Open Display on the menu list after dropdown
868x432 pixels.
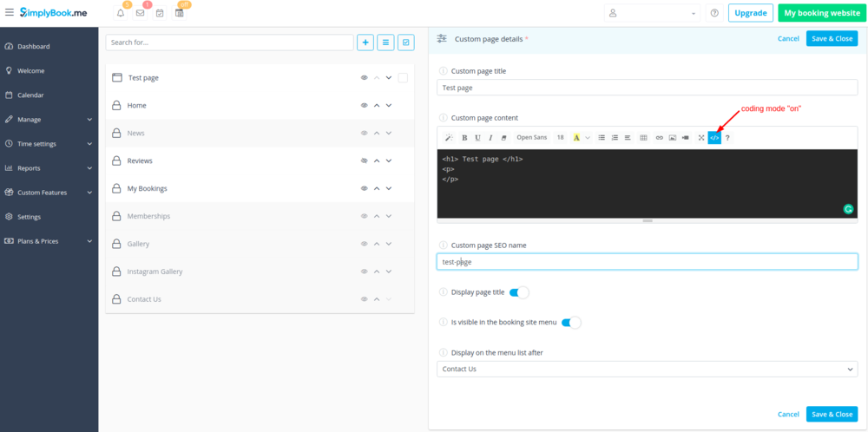(647, 369)
